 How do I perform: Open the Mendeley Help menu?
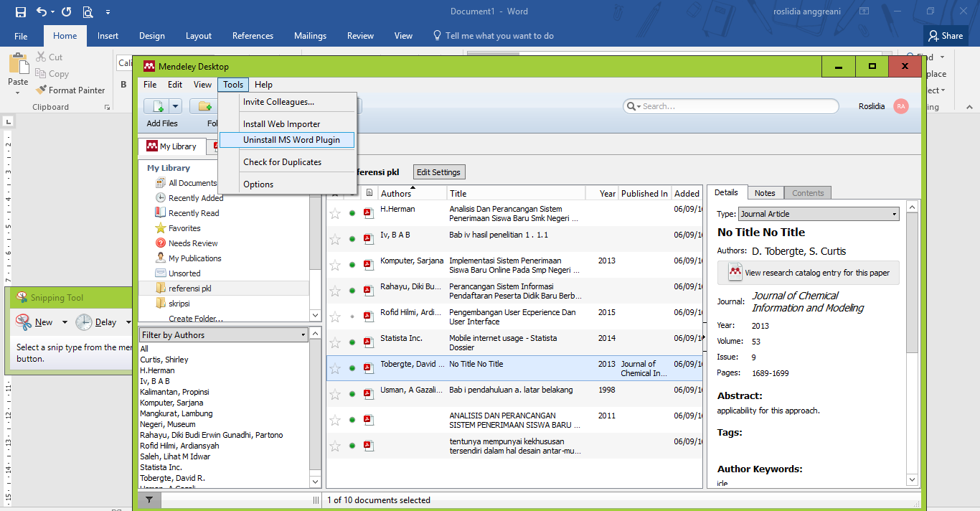(263, 85)
